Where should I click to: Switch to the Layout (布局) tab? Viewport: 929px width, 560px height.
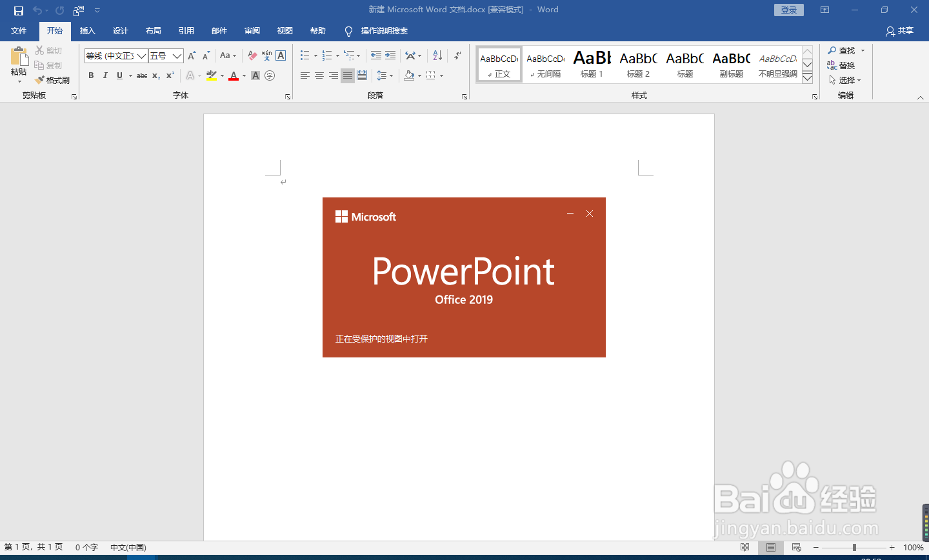[x=153, y=31]
